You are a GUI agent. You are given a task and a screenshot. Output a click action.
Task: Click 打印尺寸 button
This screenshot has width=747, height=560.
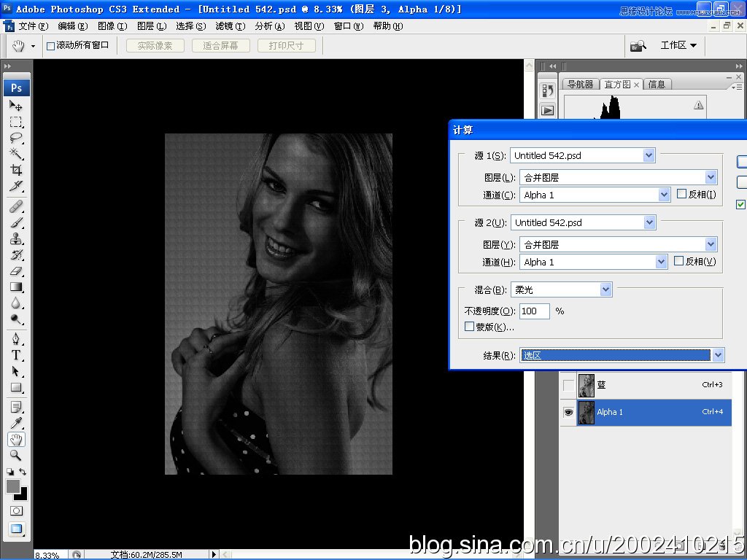pyautogui.click(x=286, y=46)
